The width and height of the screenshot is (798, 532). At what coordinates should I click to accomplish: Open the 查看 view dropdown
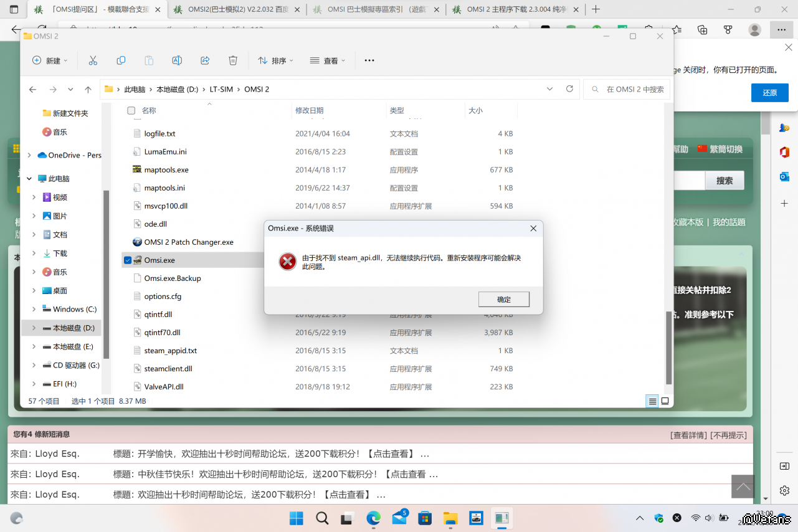[328, 60]
